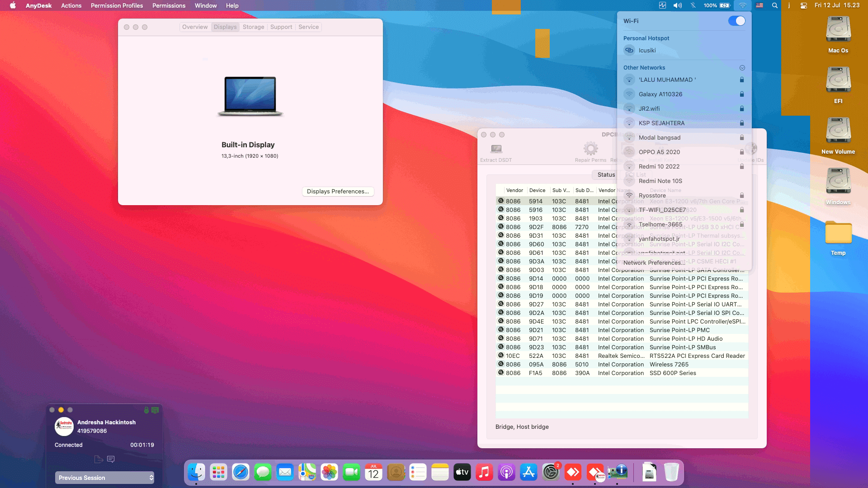Select the Sunrise Point-LP HD Audio row

622,338
